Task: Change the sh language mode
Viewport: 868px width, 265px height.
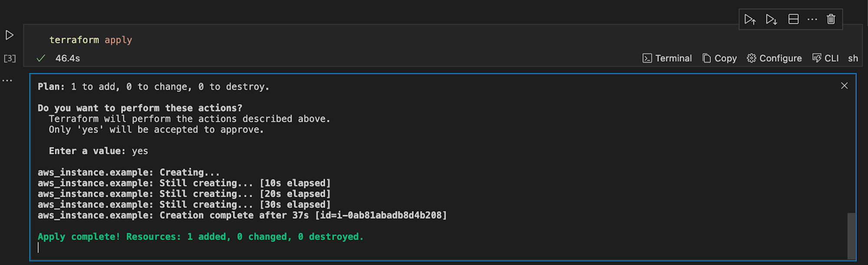Action: pos(853,58)
